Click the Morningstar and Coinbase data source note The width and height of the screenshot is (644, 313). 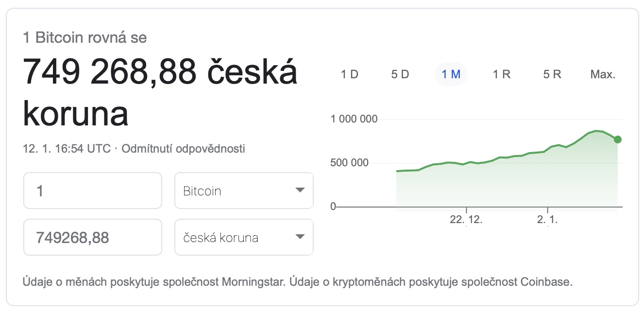click(298, 281)
